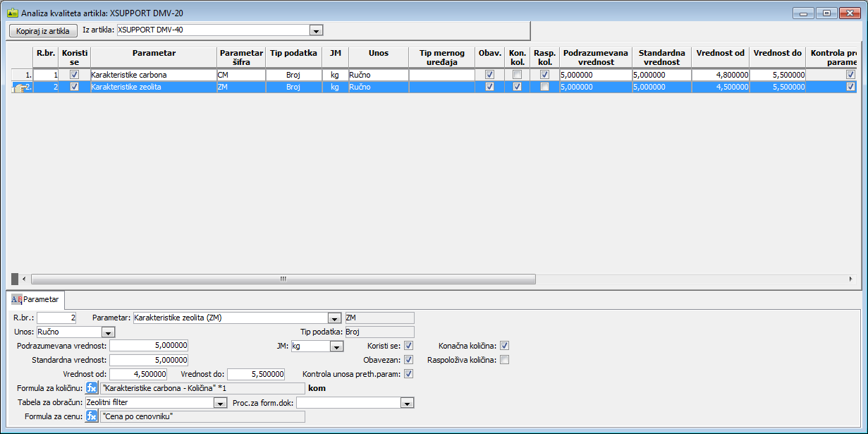Screen dimensions: 868x434
Task: Click the Podrazumevana vrednost input field
Action: (149, 346)
